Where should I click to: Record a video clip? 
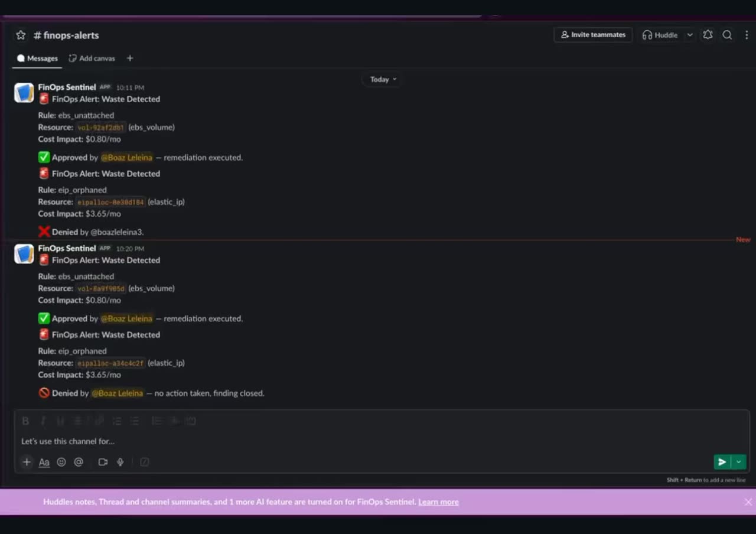tap(103, 462)
